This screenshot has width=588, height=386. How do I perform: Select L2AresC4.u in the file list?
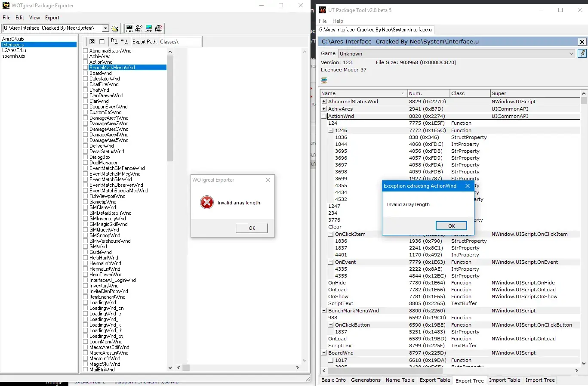tap(14, 50)
